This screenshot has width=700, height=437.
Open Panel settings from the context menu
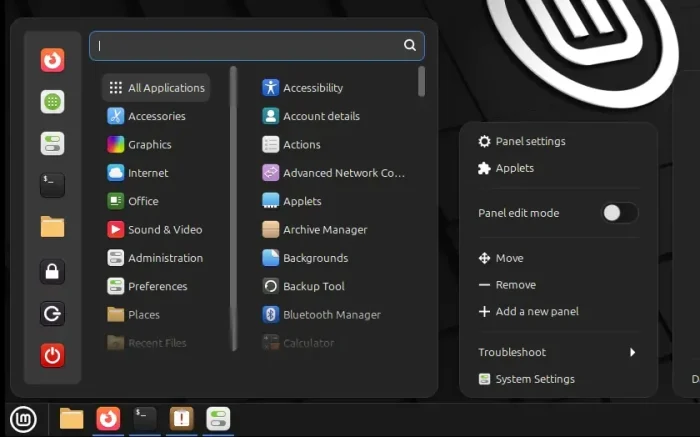(x=522, y=142)
